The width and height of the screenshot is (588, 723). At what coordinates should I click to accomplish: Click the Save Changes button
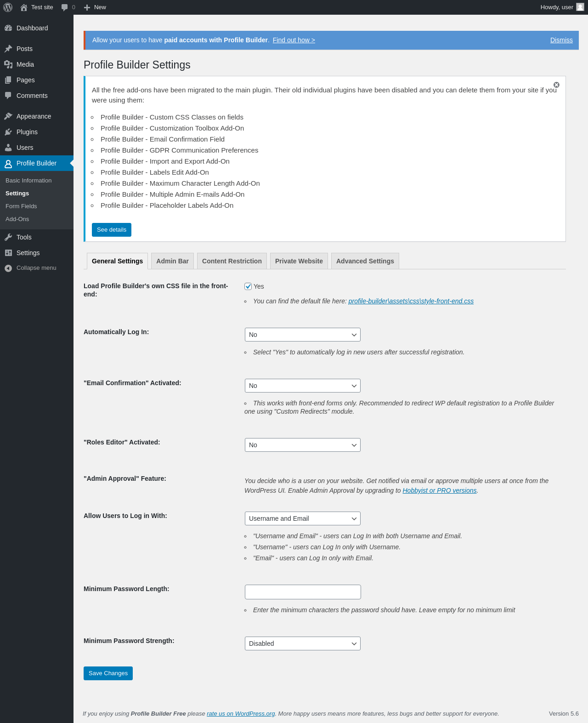[x=108, y=673]
